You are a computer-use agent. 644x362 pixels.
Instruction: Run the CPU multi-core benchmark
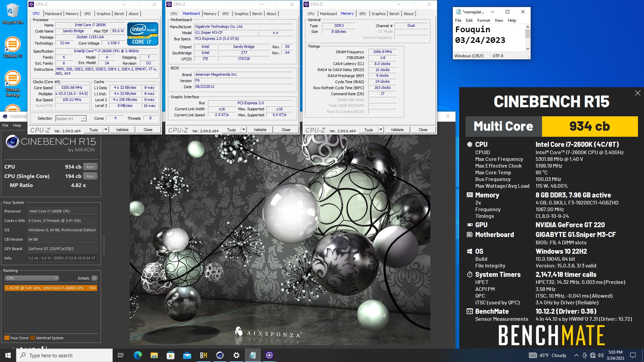point(90,167)
